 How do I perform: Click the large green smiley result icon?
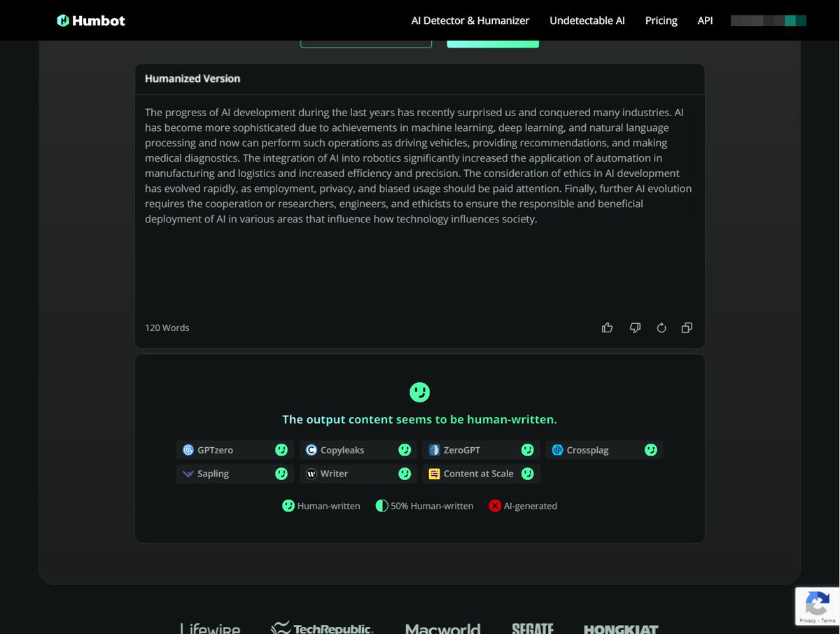pos(419,392)
